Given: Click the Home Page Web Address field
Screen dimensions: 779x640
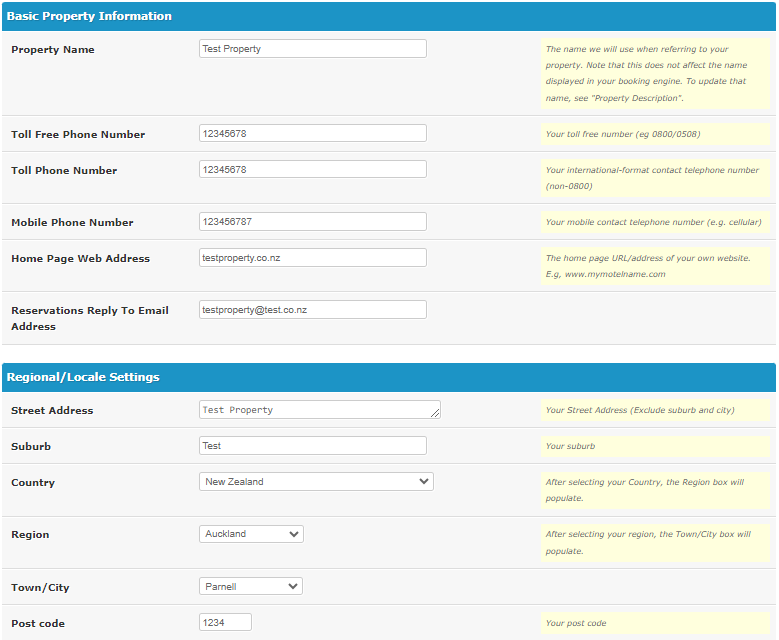Looking at the screenshot, I should pos(312,257).
